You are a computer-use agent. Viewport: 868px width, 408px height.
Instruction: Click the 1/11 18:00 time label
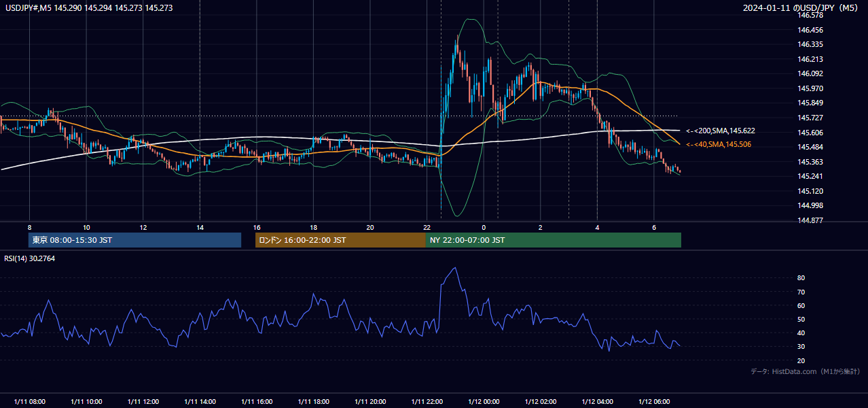click(313, 402)
